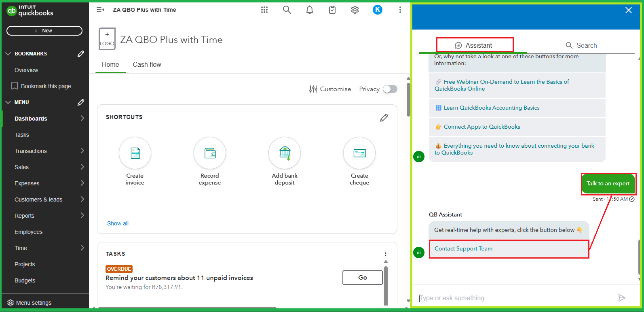Open notifications bell icon
Viewport: 644px width, 312px height.
(310, 10)
